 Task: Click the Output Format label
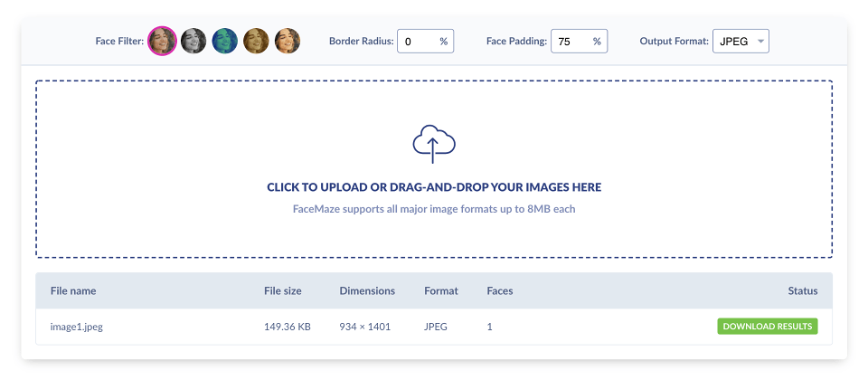pyautogui.click(x=675, y=41)
